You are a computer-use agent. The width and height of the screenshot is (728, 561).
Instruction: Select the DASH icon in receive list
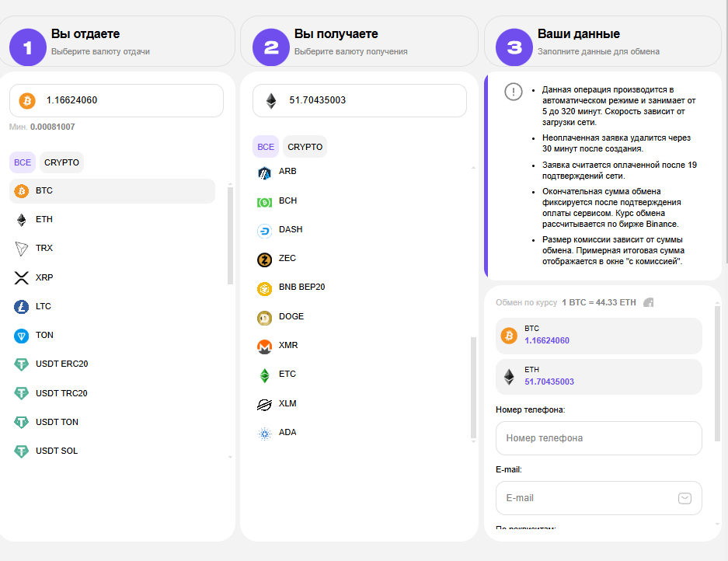pos(264,230)
